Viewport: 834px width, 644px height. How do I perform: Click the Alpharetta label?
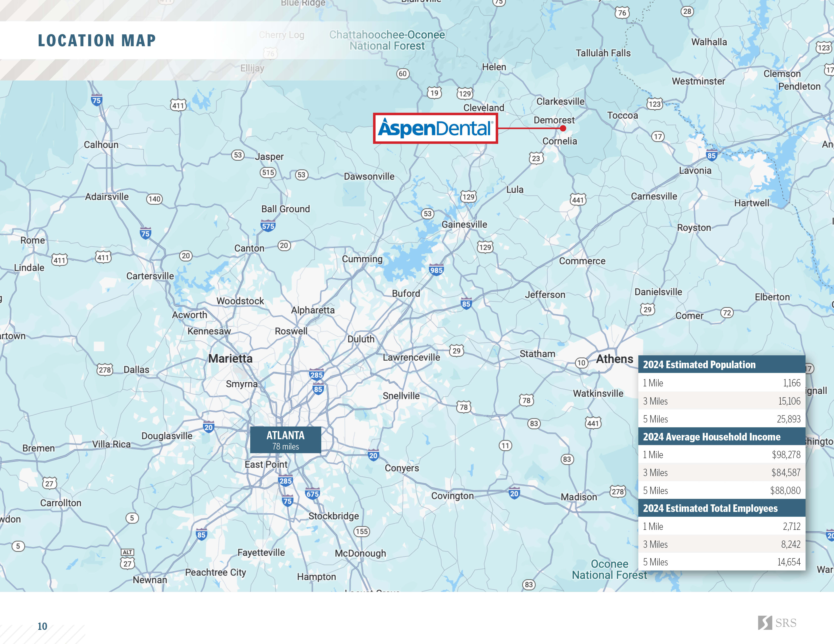(x=313, y=310)
